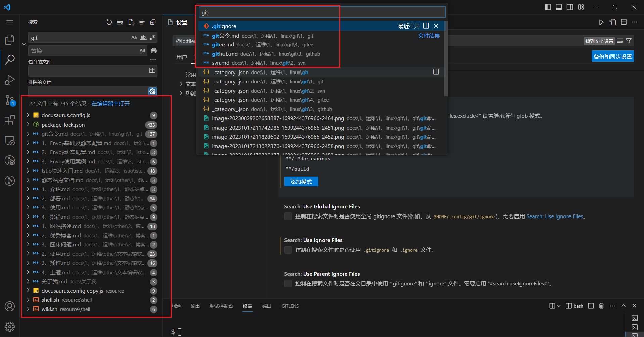Click the Replace All icon
Image resolution: width=644 pixels, height=337 pixels.
[154, 50]
